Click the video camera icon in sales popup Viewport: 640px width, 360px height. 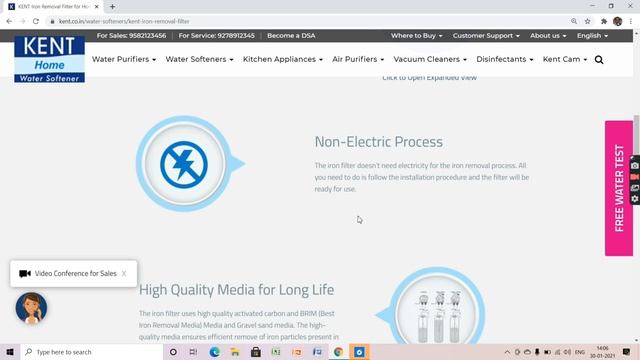24,273
